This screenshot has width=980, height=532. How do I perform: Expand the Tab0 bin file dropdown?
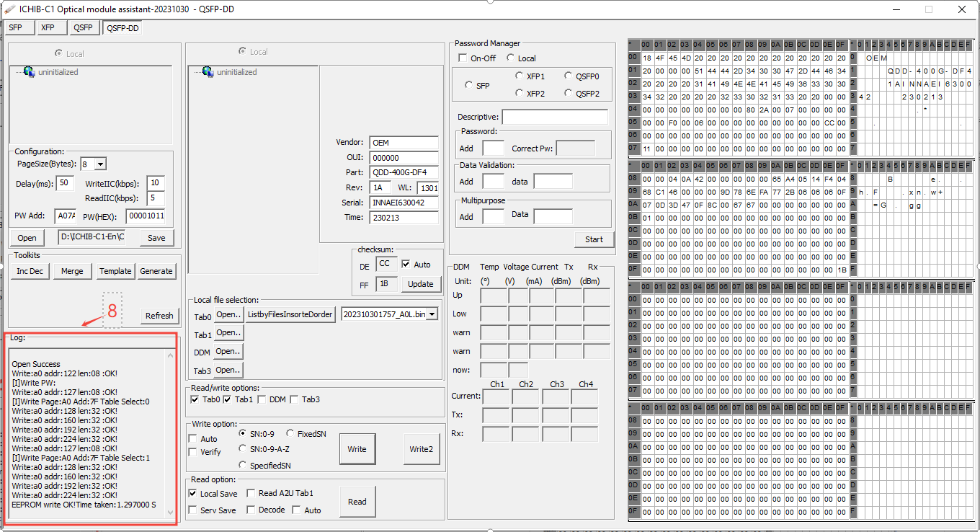[x=432, y=314]
